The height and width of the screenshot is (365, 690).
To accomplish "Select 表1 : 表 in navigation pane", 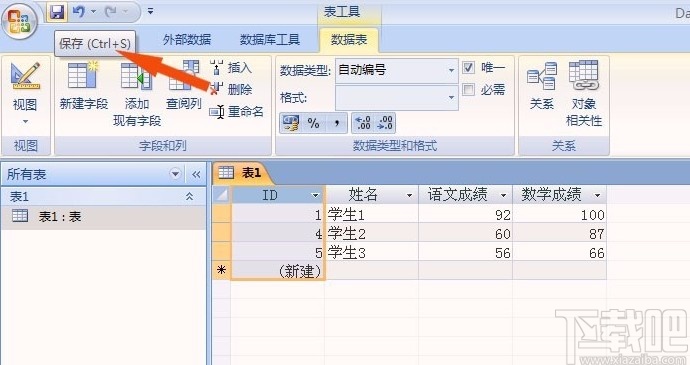I will [103, 216].
